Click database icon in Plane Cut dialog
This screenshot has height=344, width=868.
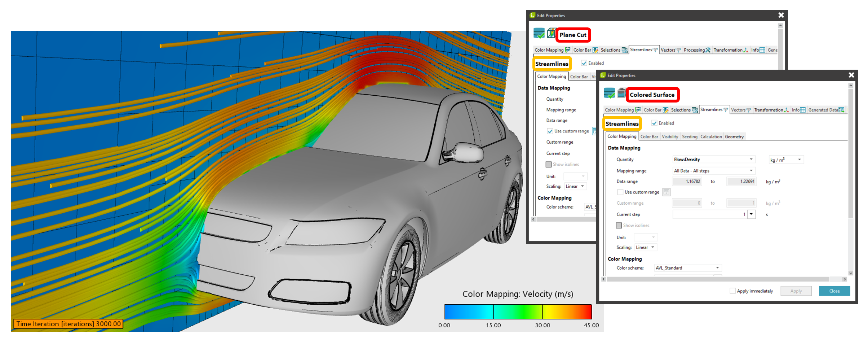pos(539,33)
